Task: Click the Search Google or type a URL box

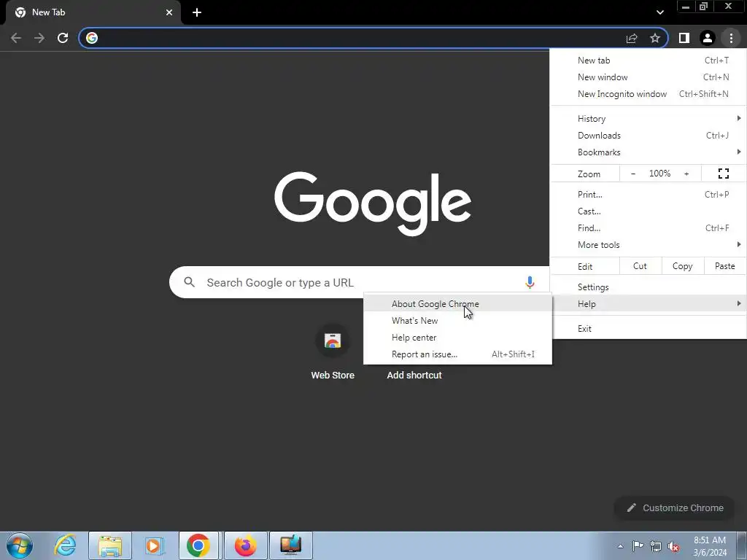Action: click(359, 282)
